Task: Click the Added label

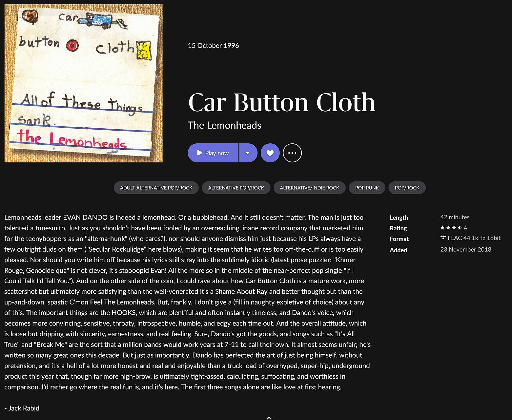Action: (x=399, y=250)
